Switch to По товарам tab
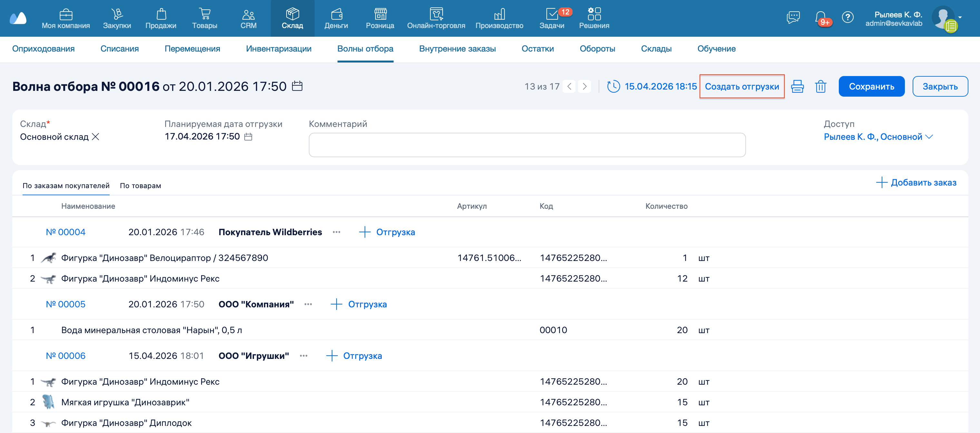The image size is (980, 433). (x=140, y=186)
